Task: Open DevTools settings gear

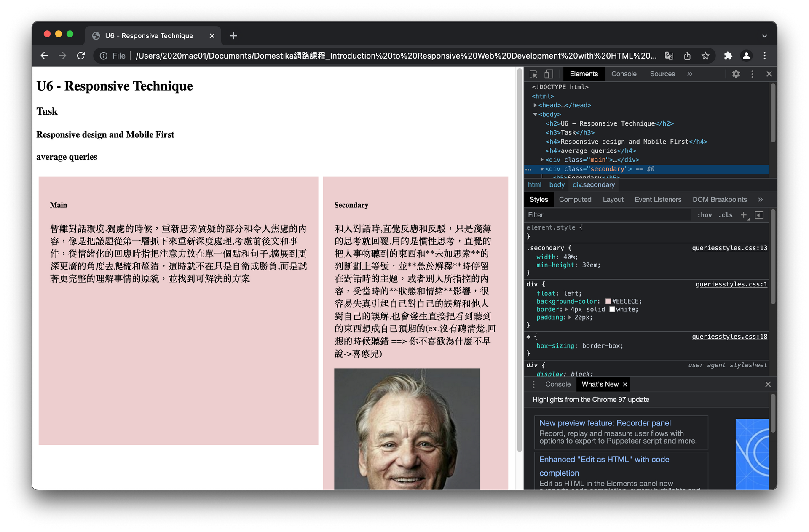Action: pyautogui.click(x=736, y=74)
